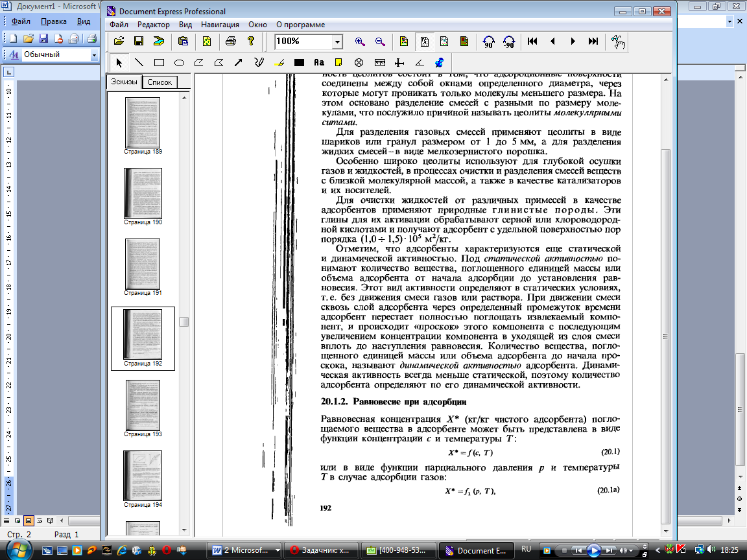This screenshot has width=747, height=560.
Task: Select the arrow line drawing tool
Action: click(238, 62)
